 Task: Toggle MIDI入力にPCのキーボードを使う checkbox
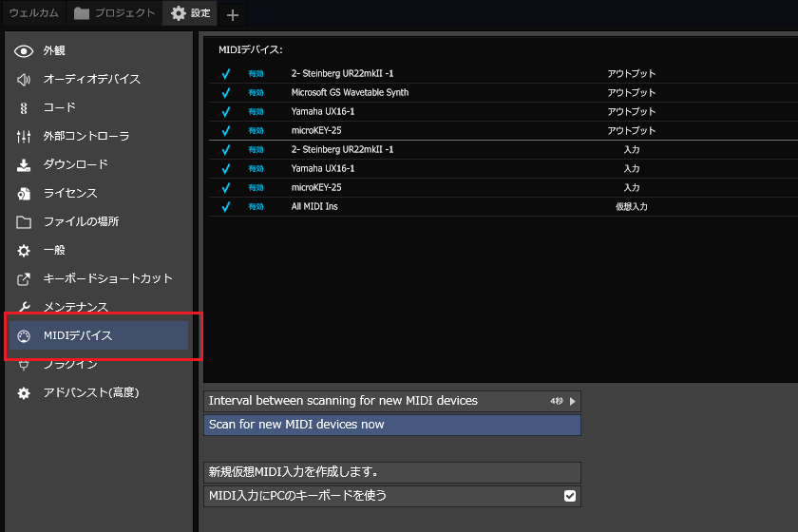[x=570, y=495]
